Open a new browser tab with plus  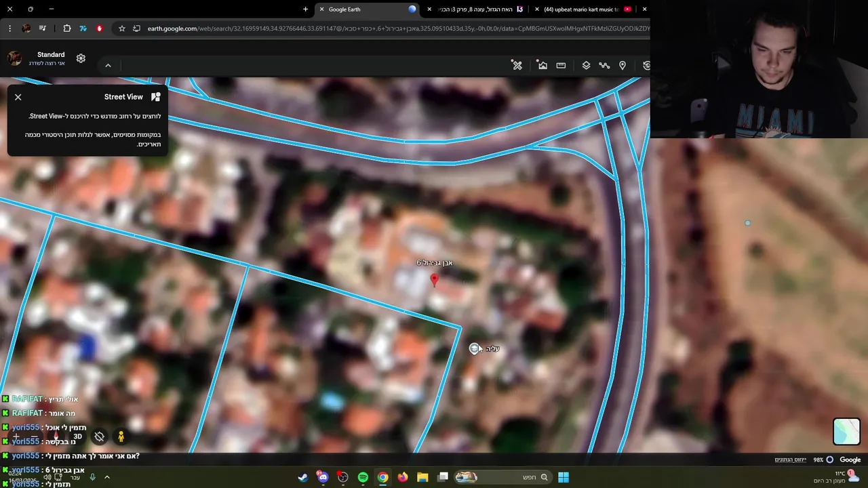pyautogui.click(x=305, y=9)
